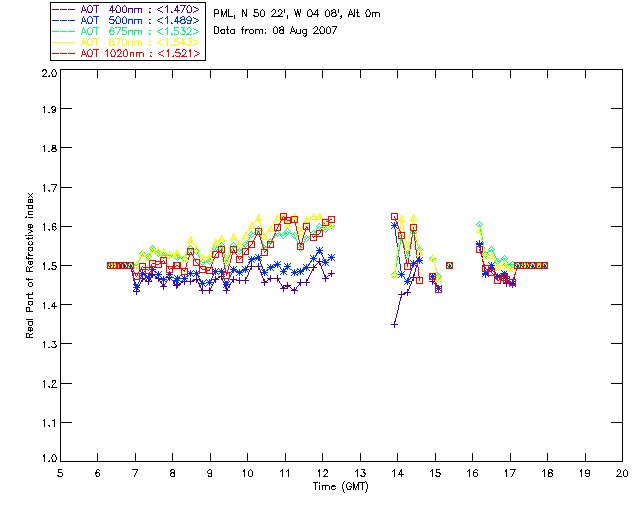This screenshot has height=512, width=640.
Task: Click the AOT 500nm legend entry
Action: click(x=127, y=20)
